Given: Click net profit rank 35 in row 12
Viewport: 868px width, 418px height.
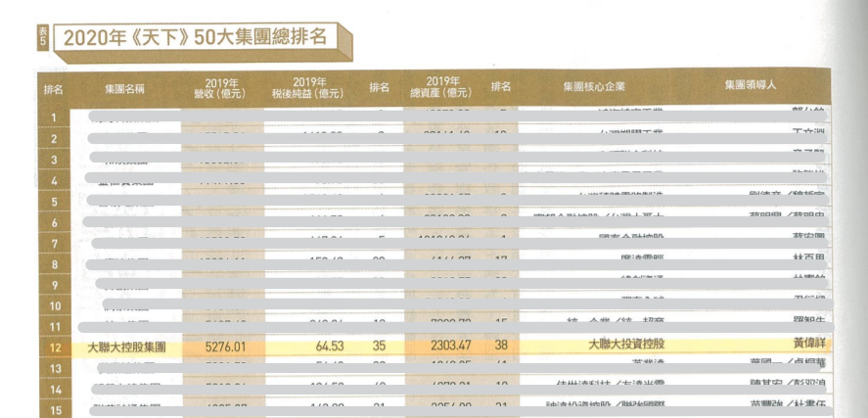Looking at the screenshot, I should (x=379, y=346).
